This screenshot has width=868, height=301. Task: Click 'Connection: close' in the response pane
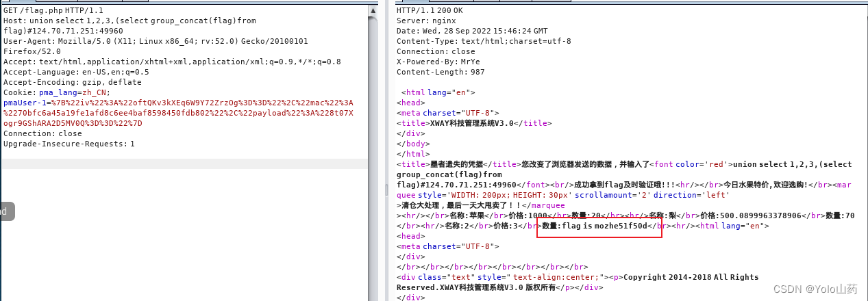(x=436, y=51)
